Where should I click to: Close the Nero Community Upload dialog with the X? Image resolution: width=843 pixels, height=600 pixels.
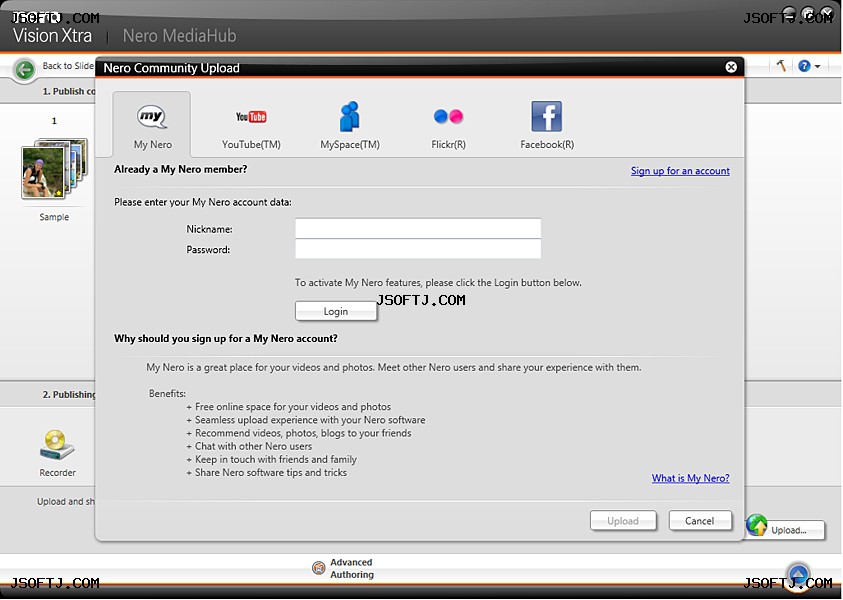[731, 67]
